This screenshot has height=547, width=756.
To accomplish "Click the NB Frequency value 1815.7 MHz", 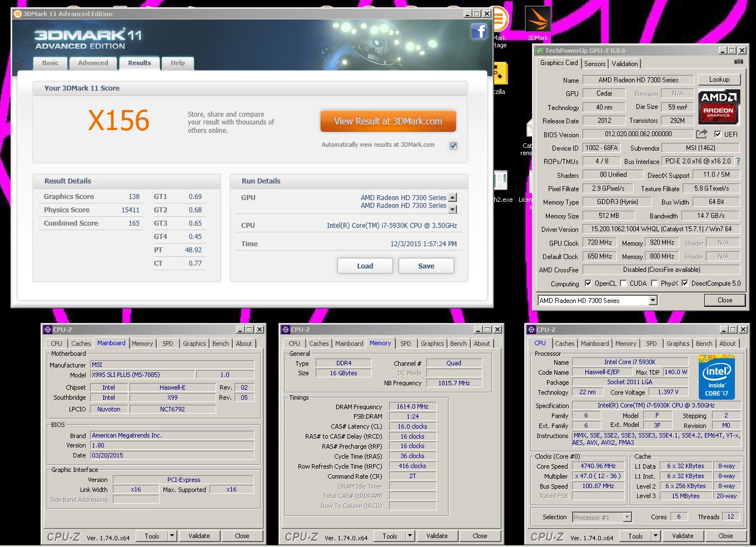I will 454,383.
